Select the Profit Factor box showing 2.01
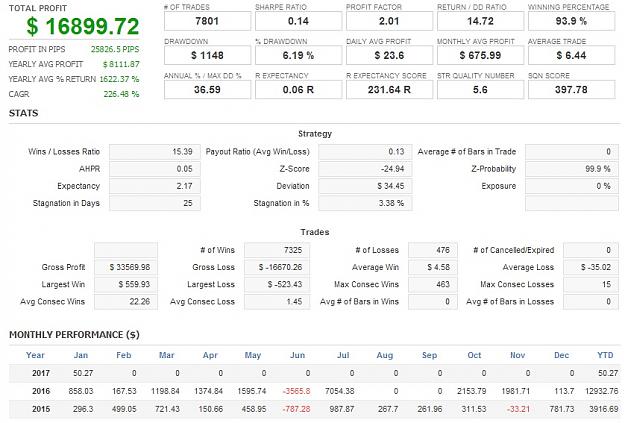 [389, 21]
